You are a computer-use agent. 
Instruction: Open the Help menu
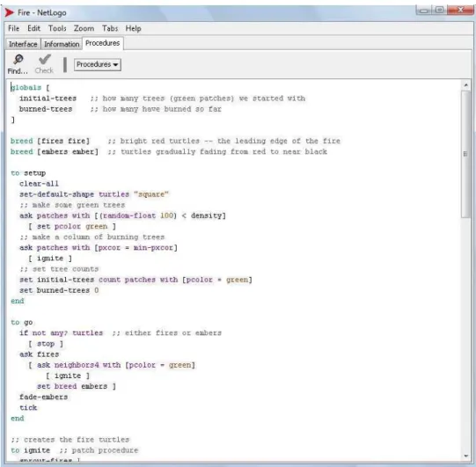(133, 28)
